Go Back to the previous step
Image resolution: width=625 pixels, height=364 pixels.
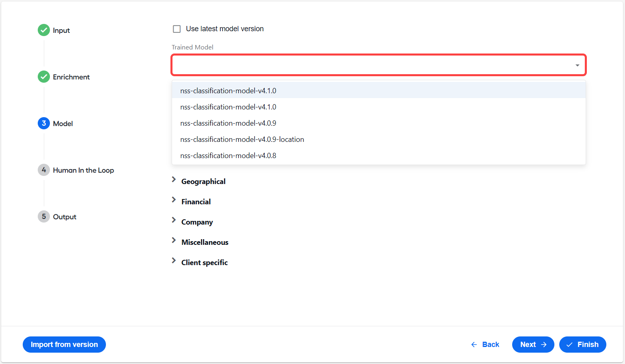[485, 345]
